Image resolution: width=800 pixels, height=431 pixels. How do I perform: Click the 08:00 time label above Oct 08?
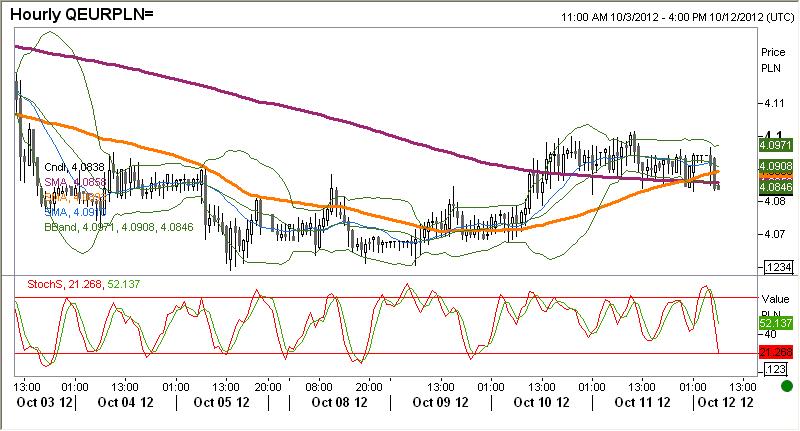(319, 387)
